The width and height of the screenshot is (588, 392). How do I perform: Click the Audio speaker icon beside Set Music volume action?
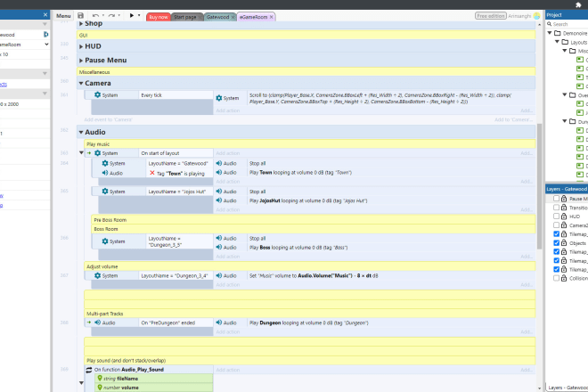[219, 275]
